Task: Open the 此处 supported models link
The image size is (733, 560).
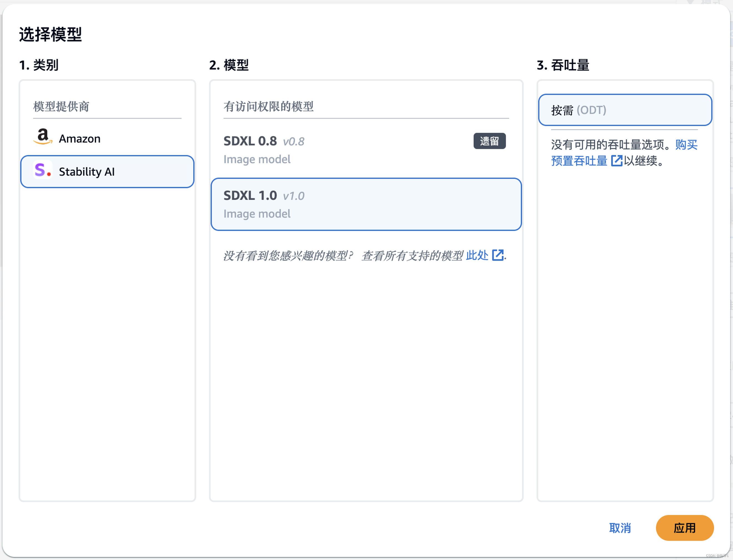Action: tap(477, 255)
